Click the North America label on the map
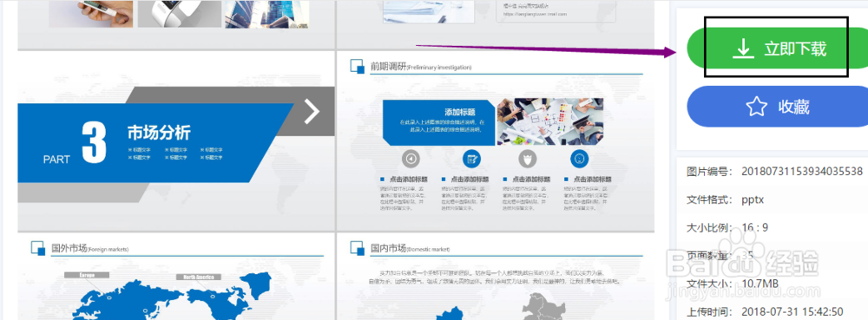The height and width of the screenshot is (320, 868). pos(199,277)
